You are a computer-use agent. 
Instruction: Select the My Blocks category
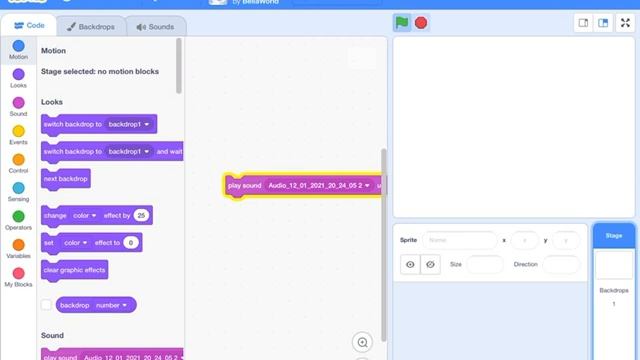click(x=18, y=277)
